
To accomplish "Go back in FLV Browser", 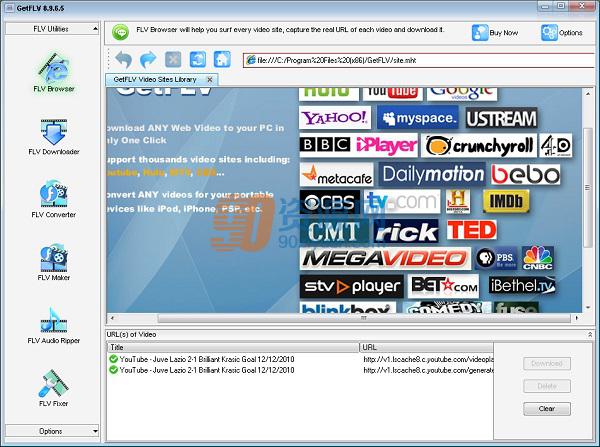I will tap(123, 60).
